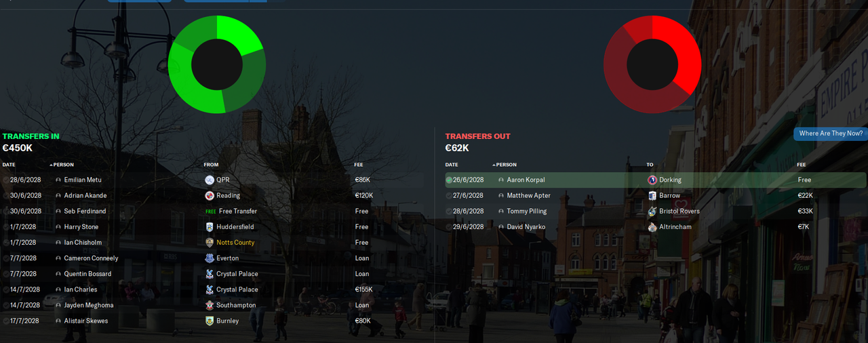Tick the Emilian Metu row checkmark
868x343 pixels.
[6, 180]
